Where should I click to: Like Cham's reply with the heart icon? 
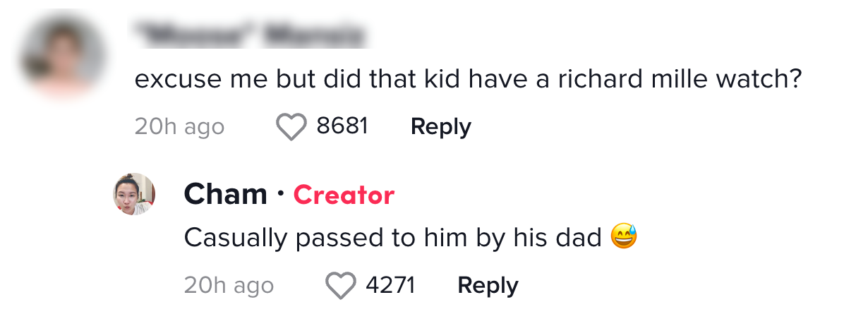pyautogui.click(x=340, y=286)
